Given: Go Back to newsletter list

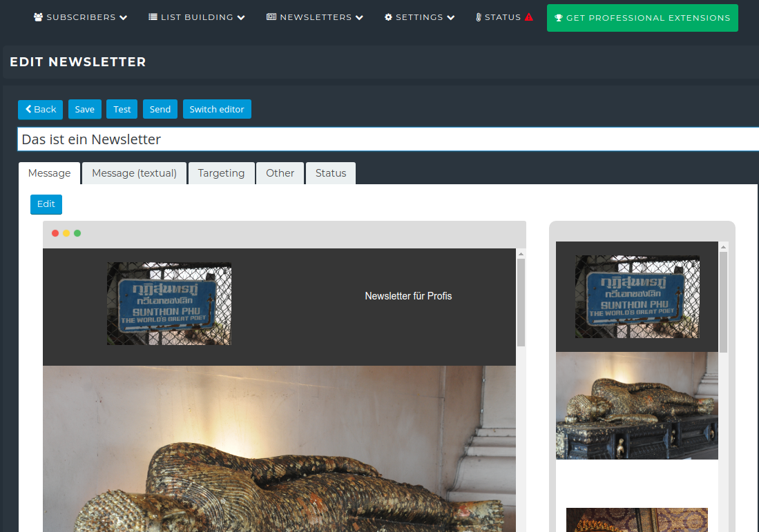Looking at the screenshot, I should tap(40, 109).
